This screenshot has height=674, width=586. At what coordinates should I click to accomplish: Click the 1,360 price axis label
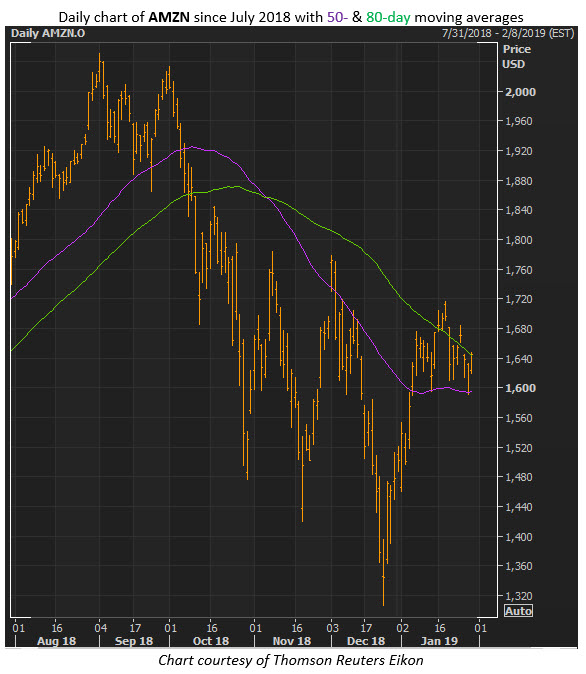[519, 566]
